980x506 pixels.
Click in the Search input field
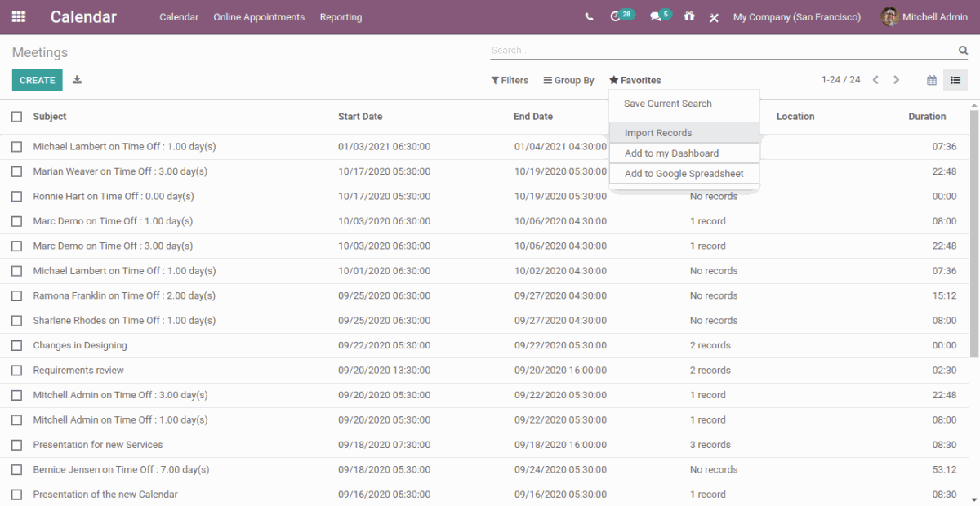click(x=719, y=51)
